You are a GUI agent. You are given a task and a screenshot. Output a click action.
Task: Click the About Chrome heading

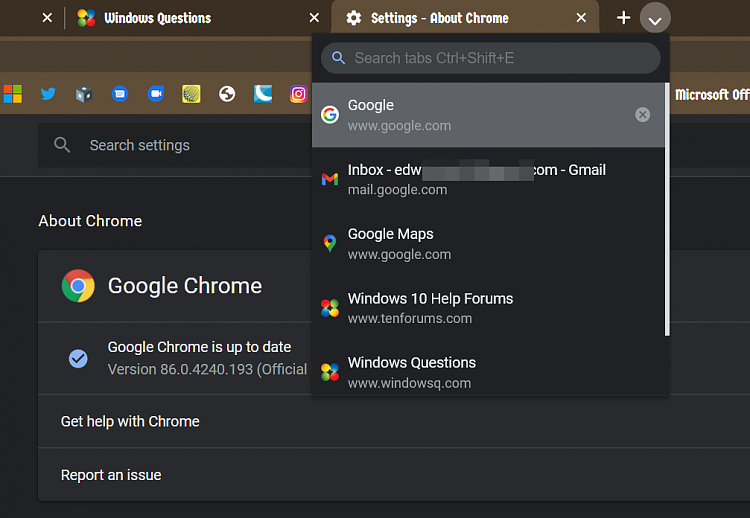point(90,221)
